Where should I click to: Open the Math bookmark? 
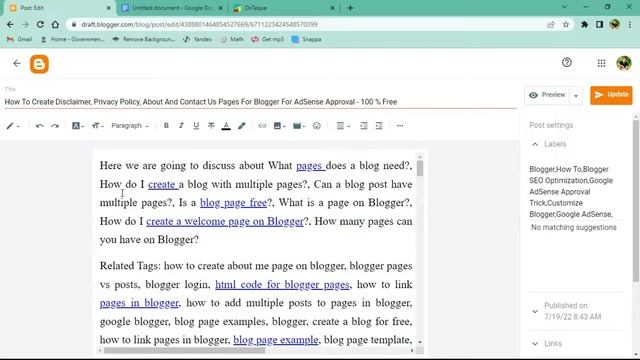(232, 39)
